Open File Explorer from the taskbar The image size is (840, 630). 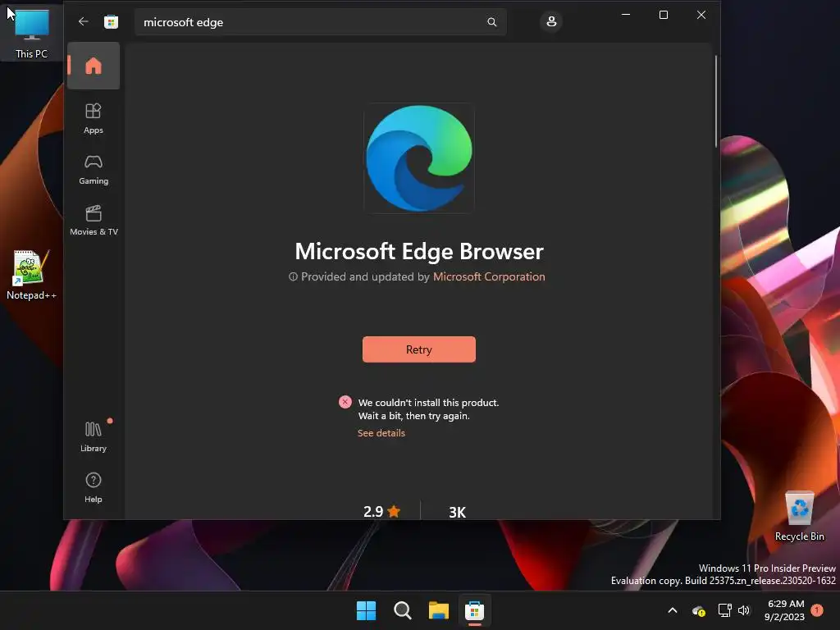coord(438,610)
